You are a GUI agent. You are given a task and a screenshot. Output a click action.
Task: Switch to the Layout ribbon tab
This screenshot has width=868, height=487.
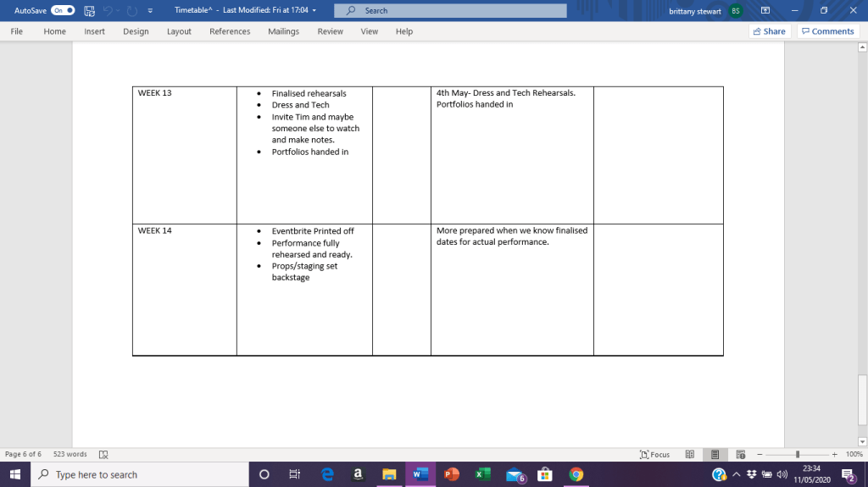[179, 31]
